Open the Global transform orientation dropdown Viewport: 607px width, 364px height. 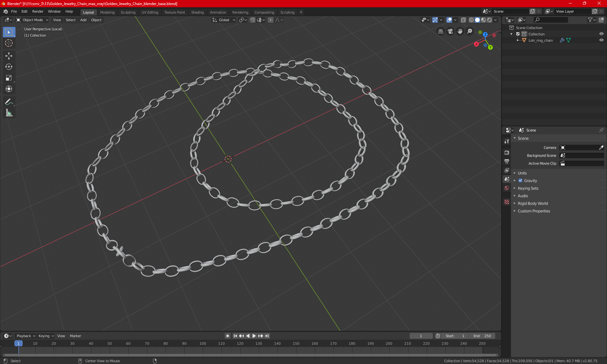(224, 20)
